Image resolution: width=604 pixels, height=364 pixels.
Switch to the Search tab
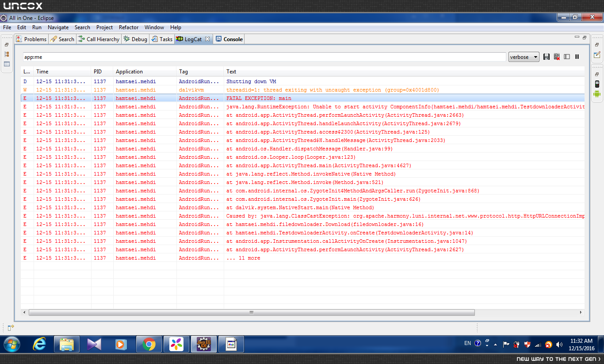(x=62, y=39)
